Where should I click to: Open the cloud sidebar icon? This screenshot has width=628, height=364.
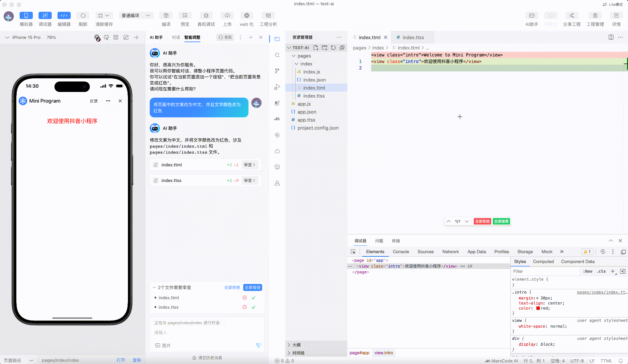click(277, 151)
